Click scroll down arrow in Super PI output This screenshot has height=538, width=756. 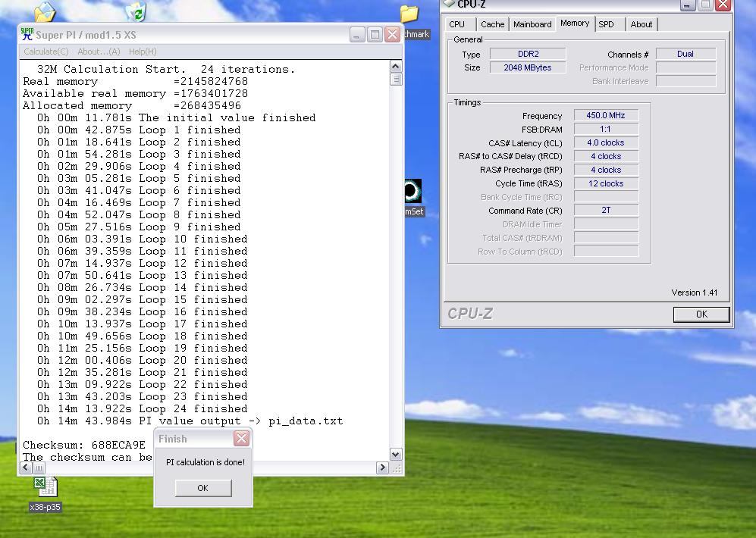click(395, 454)
